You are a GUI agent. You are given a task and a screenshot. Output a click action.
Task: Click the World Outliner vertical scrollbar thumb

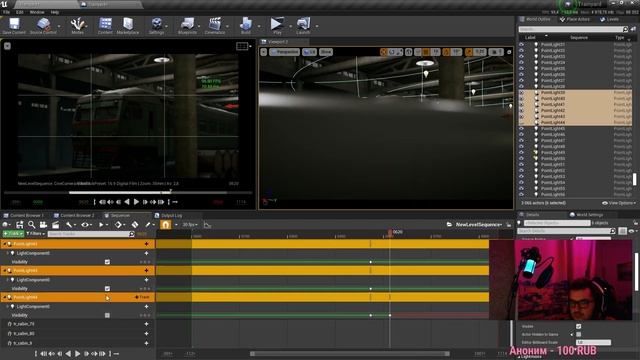click(x=634, y=179)
